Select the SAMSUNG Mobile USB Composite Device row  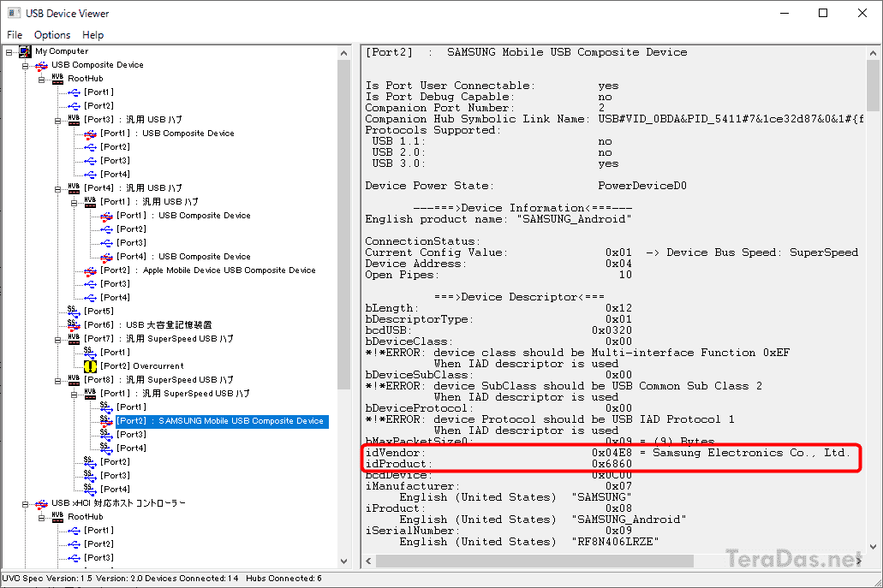pyautogui.click(x=222, y=421)
